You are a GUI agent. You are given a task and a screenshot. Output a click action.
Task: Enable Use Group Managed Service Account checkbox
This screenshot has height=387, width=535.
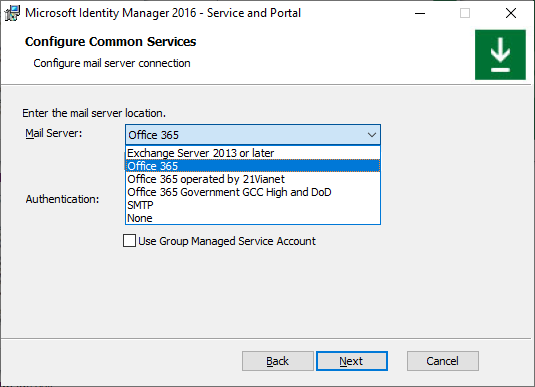(x=129, y=241)
